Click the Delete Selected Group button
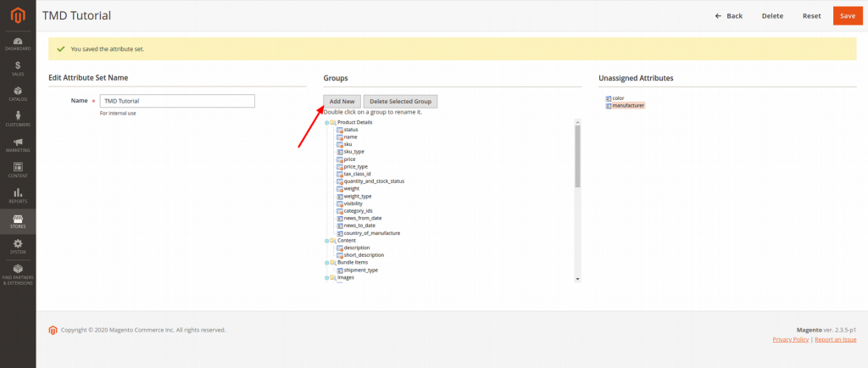 400,102
